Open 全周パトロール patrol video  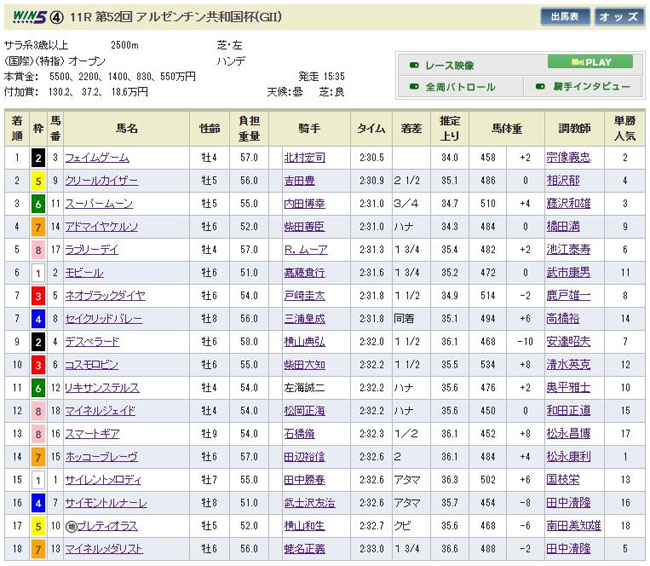pos(459,87)
